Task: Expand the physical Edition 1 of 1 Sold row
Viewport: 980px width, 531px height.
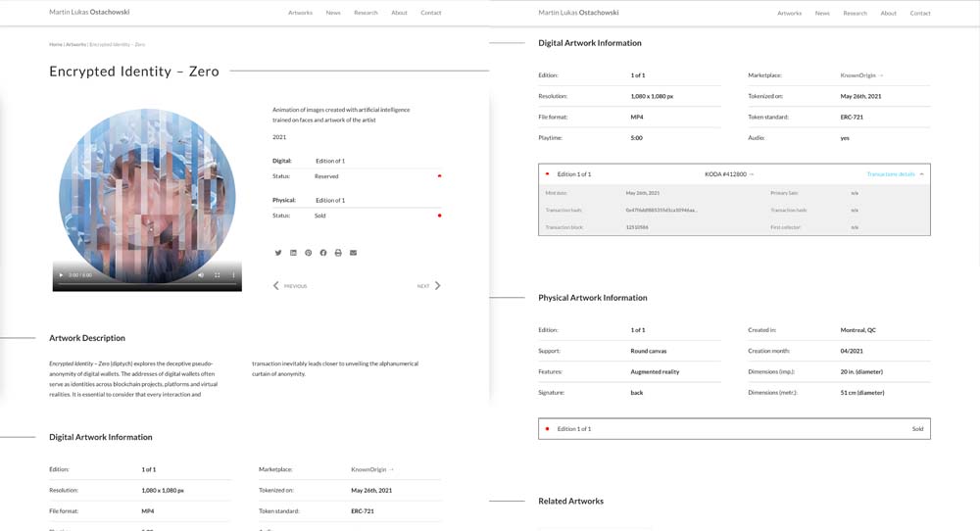Action: [x=734, y=428]
